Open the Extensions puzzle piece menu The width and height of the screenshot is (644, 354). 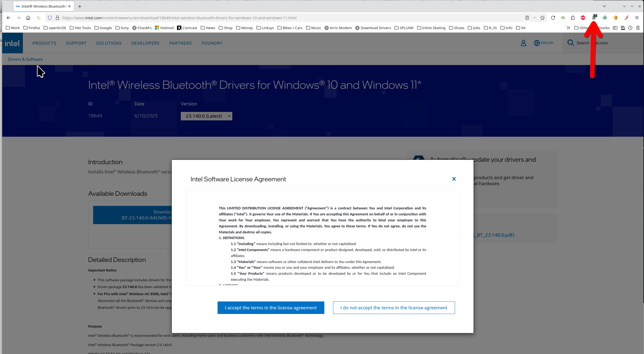point(573,18)
